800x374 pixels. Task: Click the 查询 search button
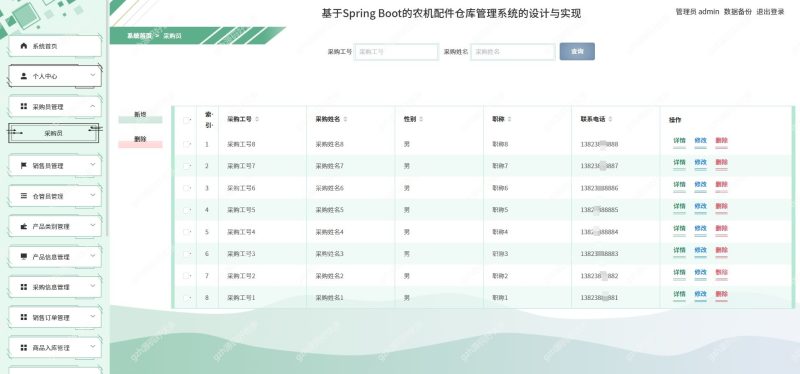tap(577, 52)
